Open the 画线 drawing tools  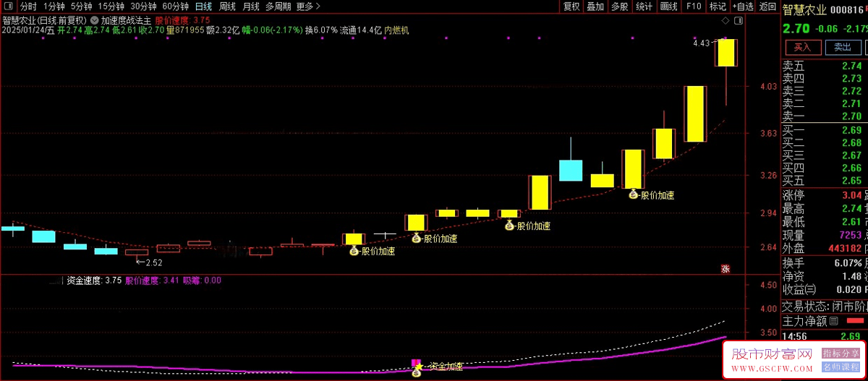pyautogui.click(x=668, y=7)
